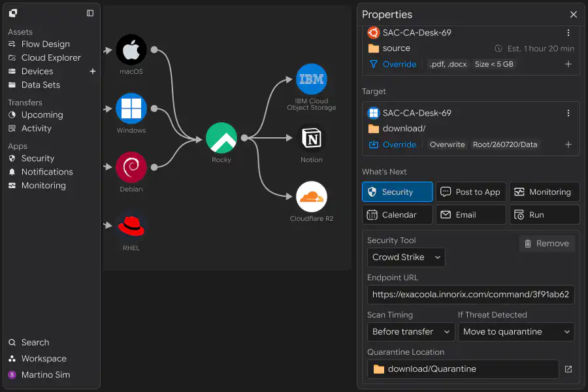Open quarantine location external link icon
588x392 pixels.
[x=568, y=369]
